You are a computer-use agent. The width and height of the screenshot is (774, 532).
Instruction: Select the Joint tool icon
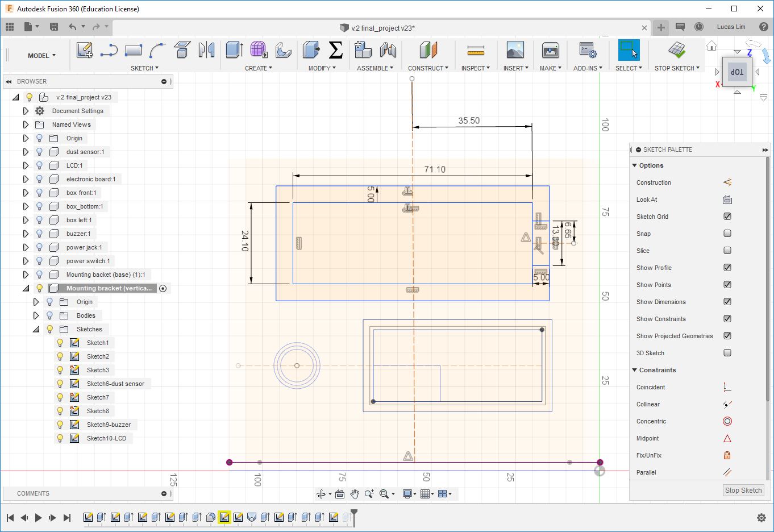point(388,50)
